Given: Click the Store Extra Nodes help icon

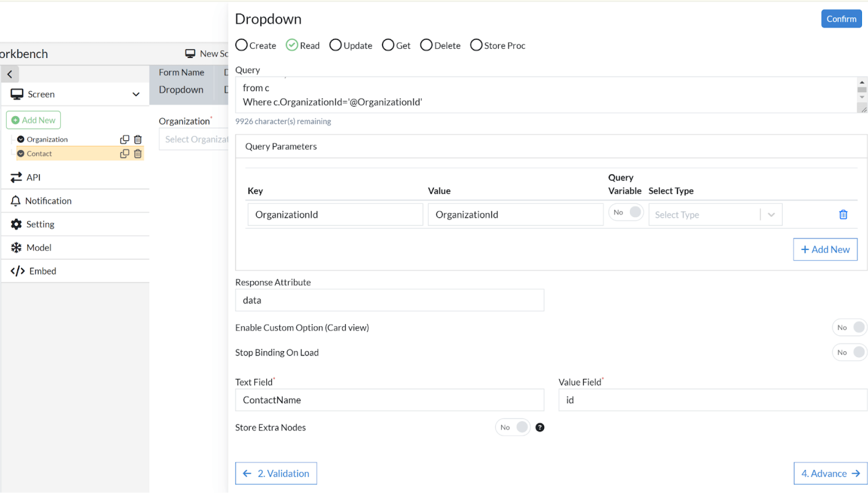Looking at the screenshot, I should coord(540,428).
